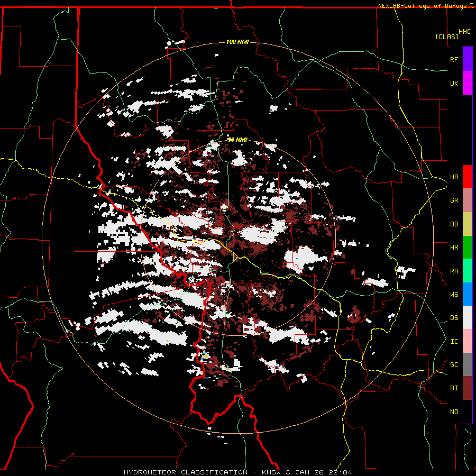476x476 pixels.
Task: Click the HA legend label
Action: (454, 177)
